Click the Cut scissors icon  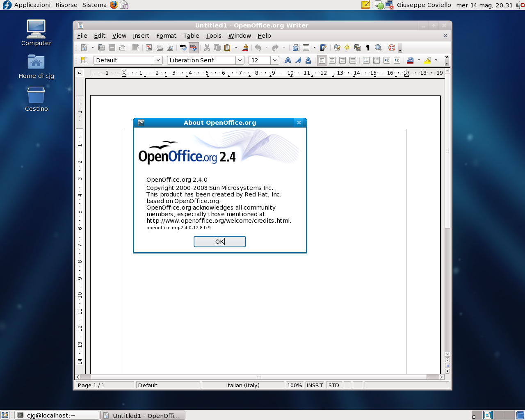(207, 48)
